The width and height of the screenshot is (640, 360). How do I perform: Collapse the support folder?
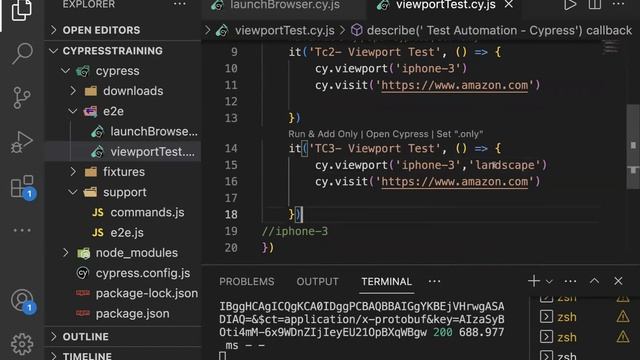[x=122, y=192]
